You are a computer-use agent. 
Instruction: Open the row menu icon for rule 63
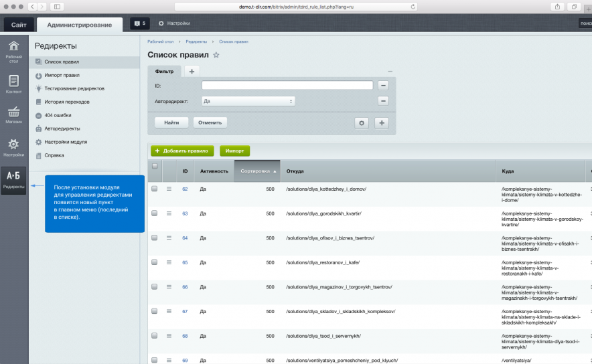[x=169, y=213]
